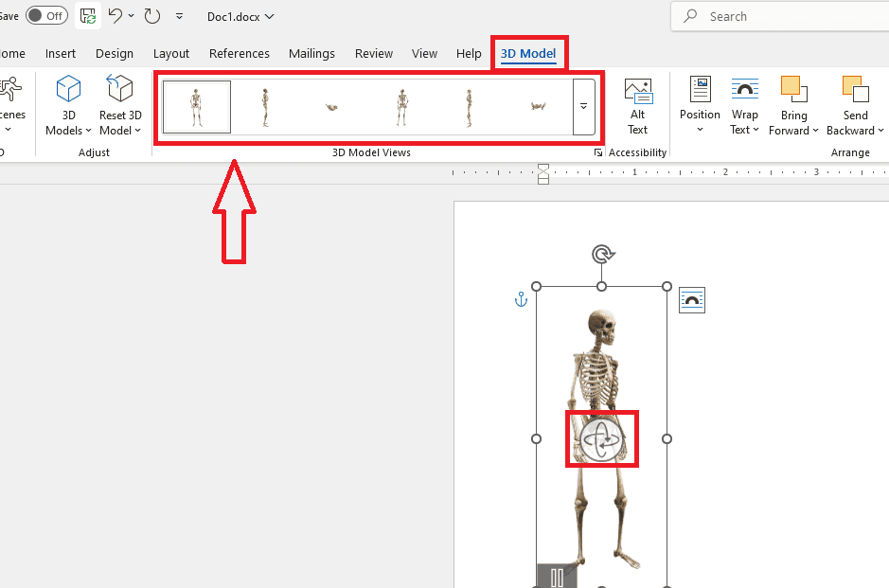Click the rotation handle above the model
The image size is (889, 588).
(x=603, y=254)
